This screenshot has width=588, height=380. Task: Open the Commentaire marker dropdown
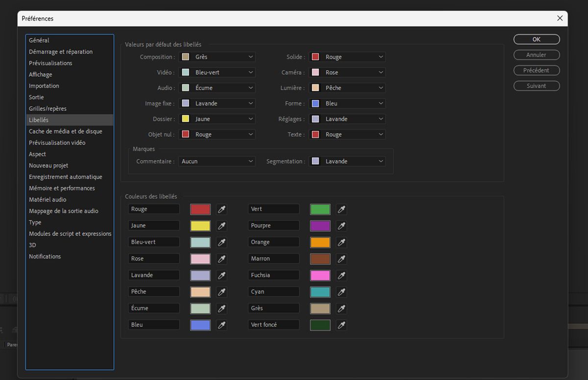click(x=217, y=161)
